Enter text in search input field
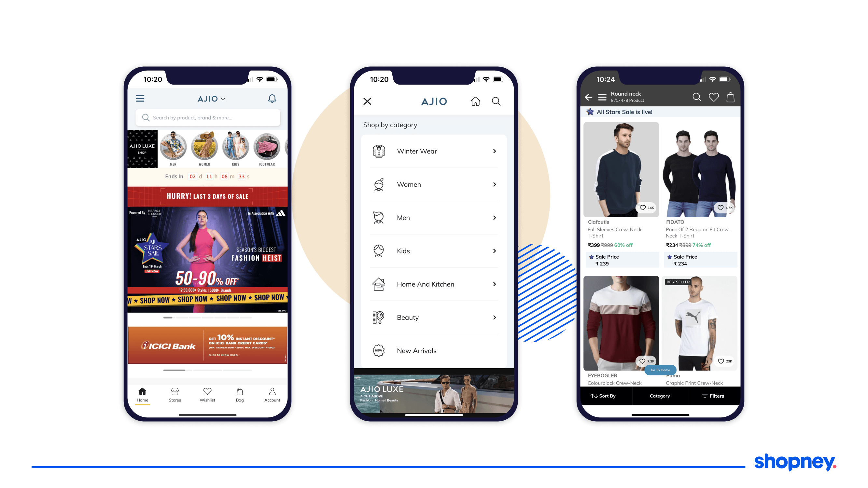This screenshot has width=868, height=488. pos(207,117)
